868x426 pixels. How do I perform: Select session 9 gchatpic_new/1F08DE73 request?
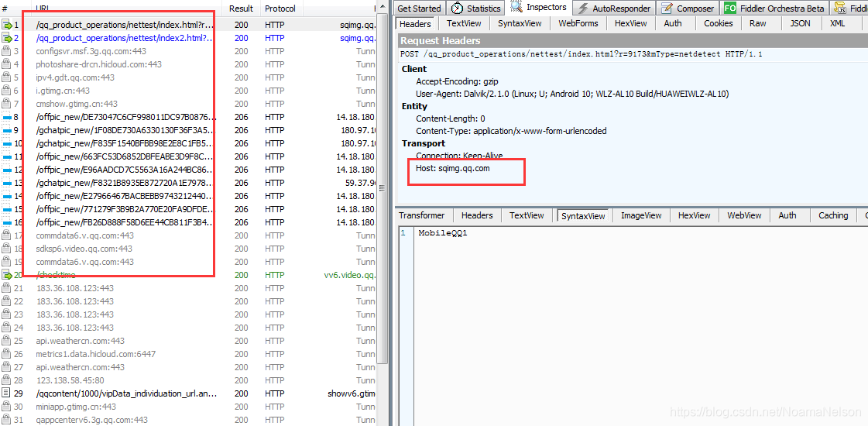(188, 130)
